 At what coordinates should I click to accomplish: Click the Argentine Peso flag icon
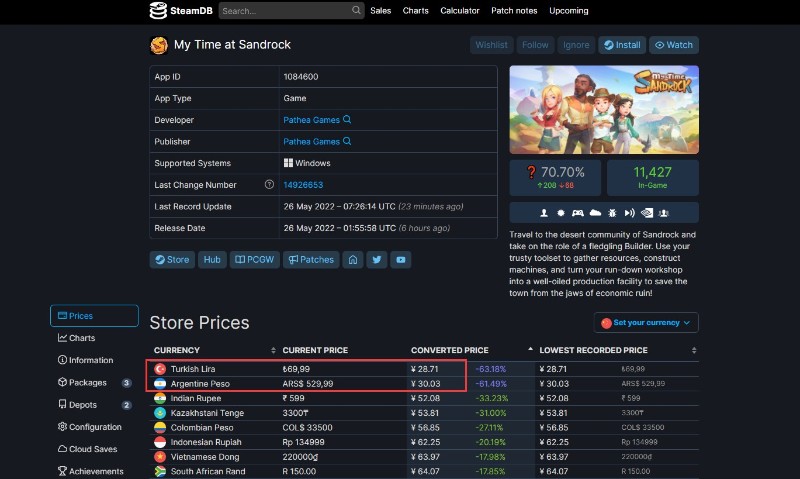160,384
